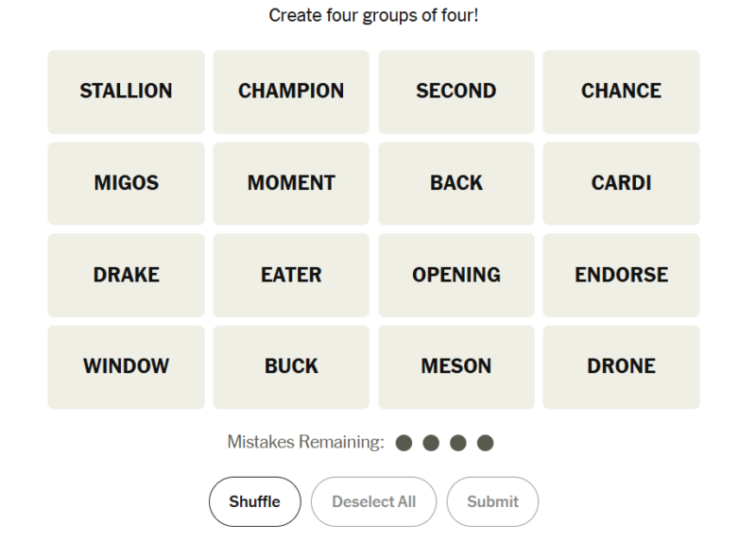
Task: Choose the CHANCE word tile
Action: point(621,92)
